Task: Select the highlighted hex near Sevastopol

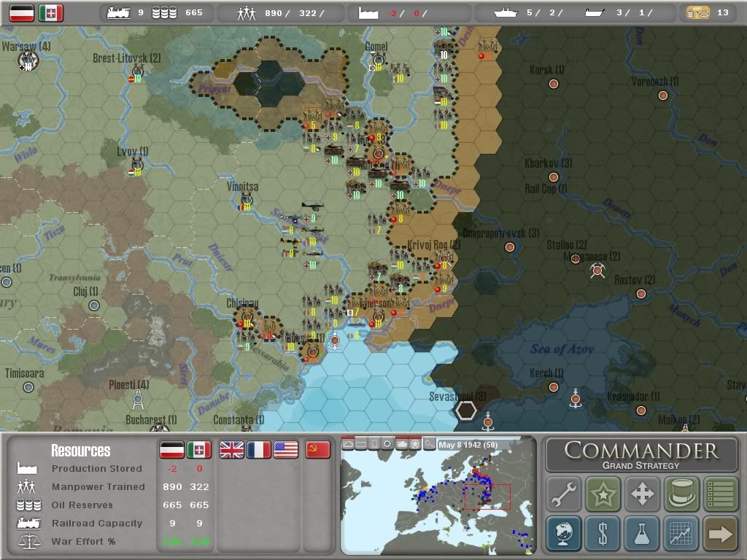Action: (x=466, y=411)
